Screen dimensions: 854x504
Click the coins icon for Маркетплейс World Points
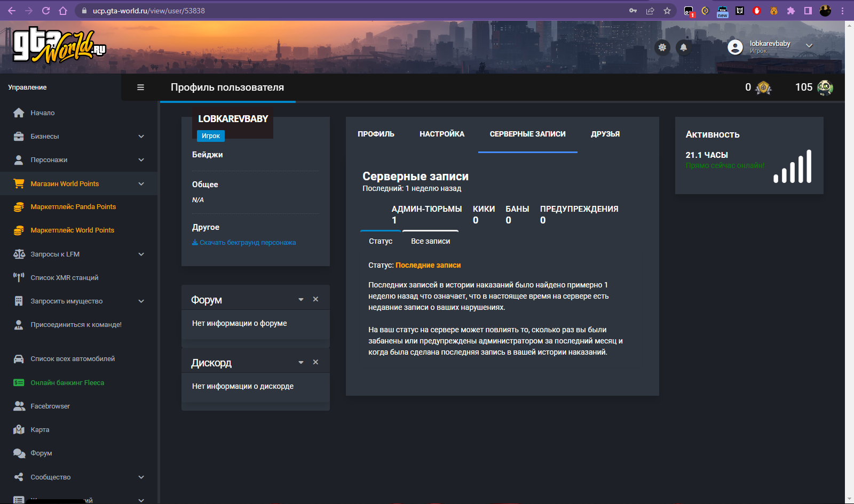coord(19,230)
